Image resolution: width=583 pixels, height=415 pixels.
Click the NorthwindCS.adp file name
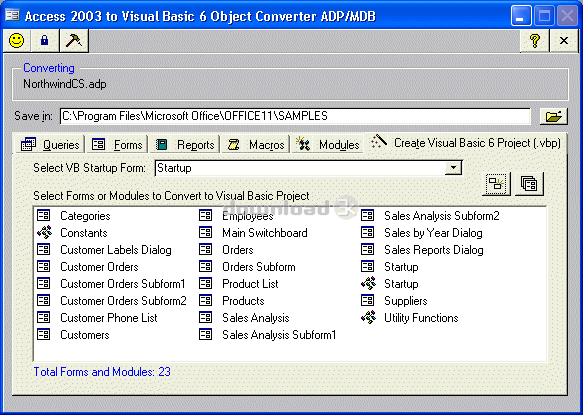[65, 84]
